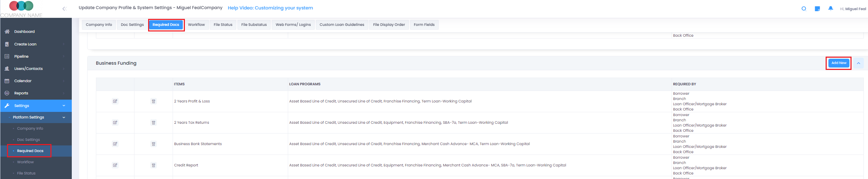Click the Add New button
This screenshot has width=868, height=179.
839,63
